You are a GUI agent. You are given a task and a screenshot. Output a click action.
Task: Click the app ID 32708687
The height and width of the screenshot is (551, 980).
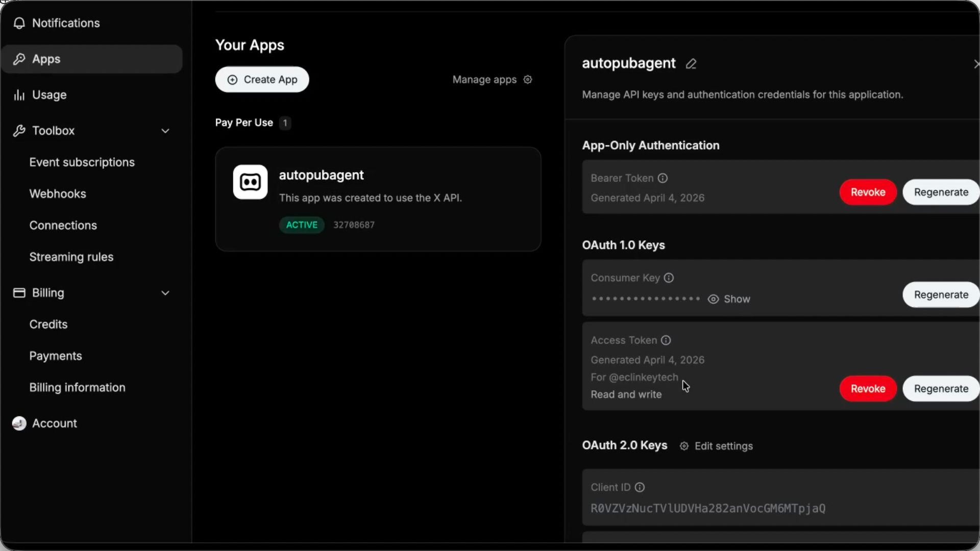click(x=354, y=225)
